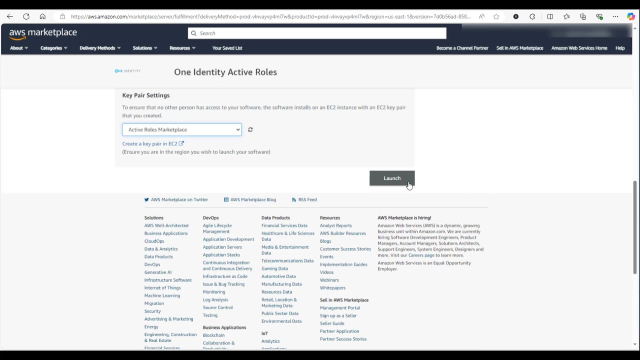
Task: Click external link icon next to Create key pair
Action: 181,143
